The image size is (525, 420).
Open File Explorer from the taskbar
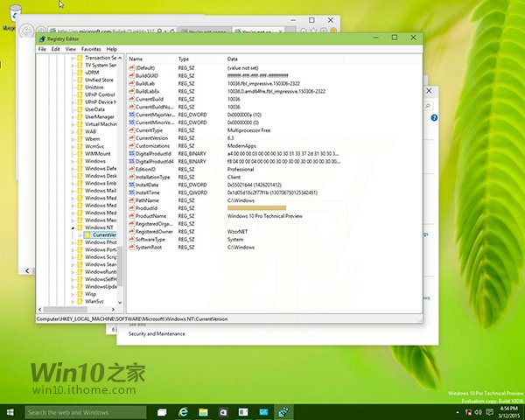click(203, 412)
